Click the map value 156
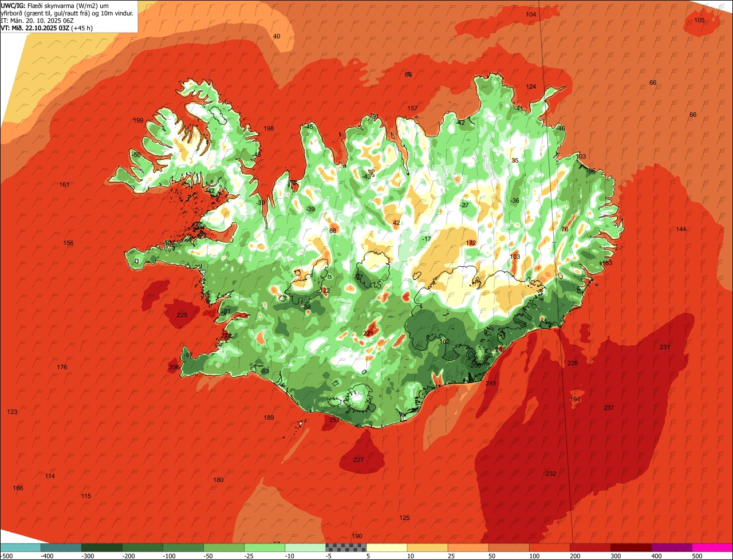The width and height of the screenshot is (733, 560). pyautogui.click(x=68, y=243)
